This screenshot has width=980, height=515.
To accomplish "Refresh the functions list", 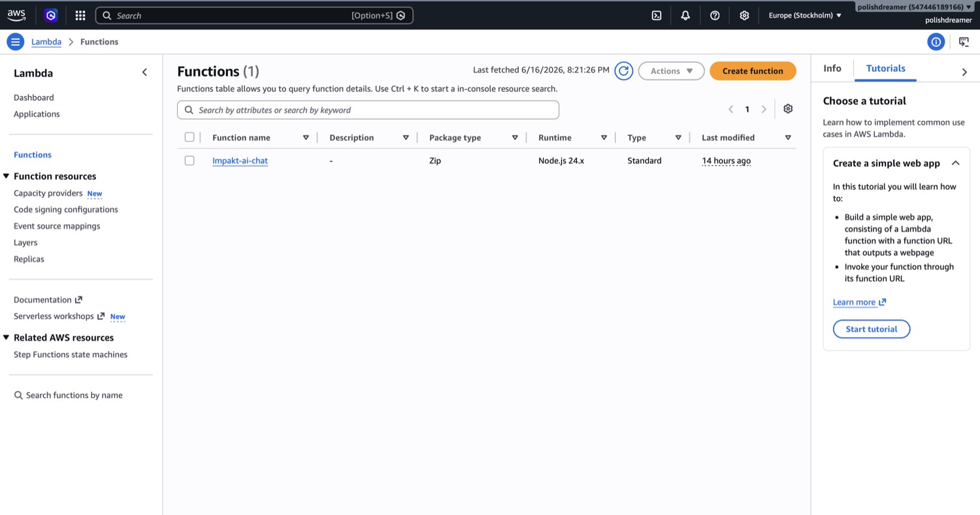I will pos(624,71).
